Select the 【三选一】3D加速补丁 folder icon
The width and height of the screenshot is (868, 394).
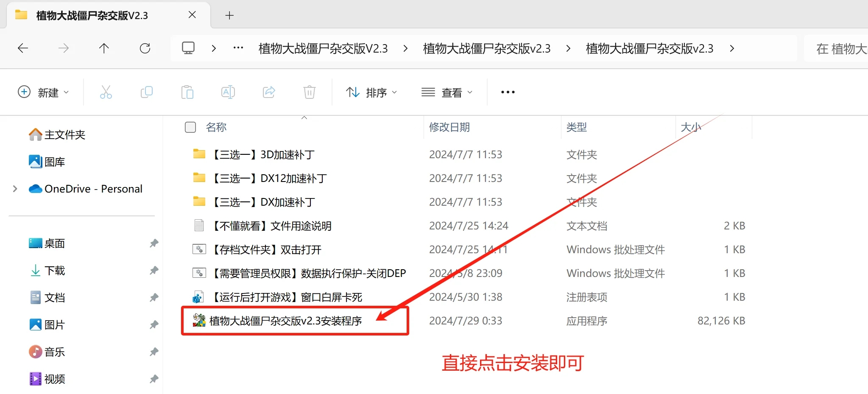pos(199,154)
